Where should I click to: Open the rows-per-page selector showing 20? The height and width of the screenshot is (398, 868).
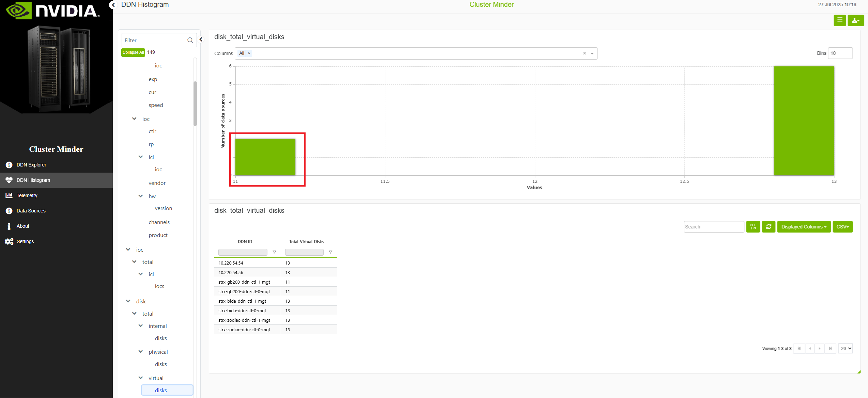pos(845,349)
